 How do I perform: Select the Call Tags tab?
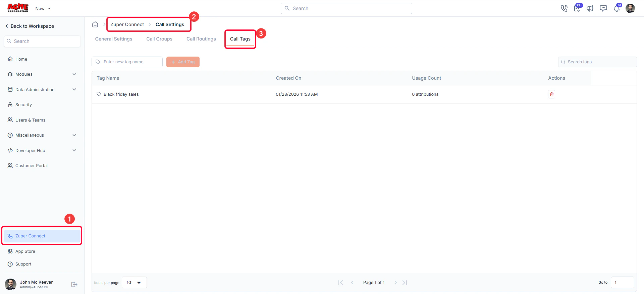click(x=240, y=39)
